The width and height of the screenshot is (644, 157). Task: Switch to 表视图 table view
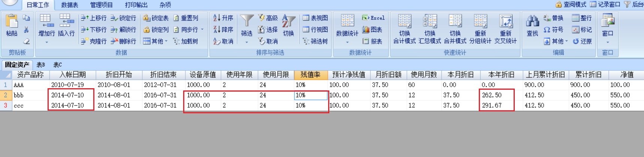point(315,18)
